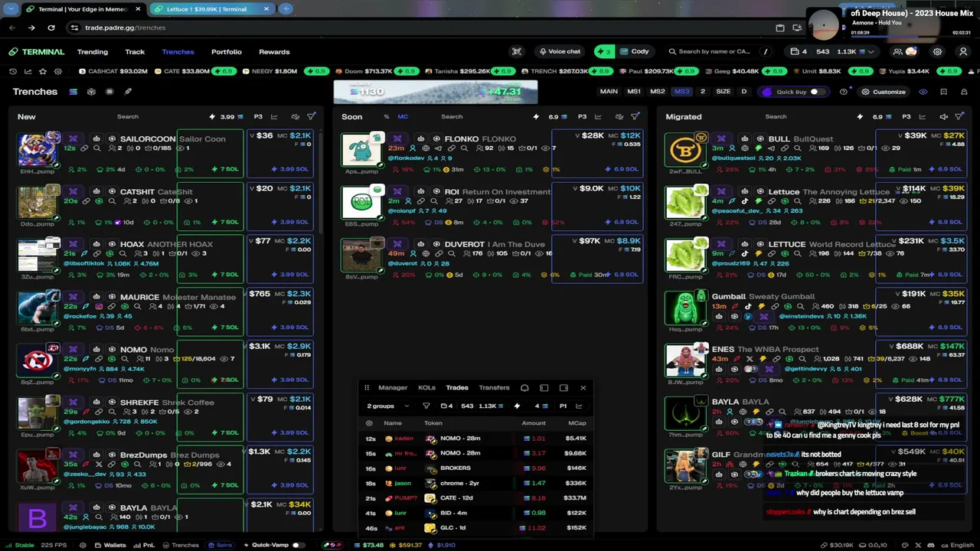Open the user profile icon in top navigation
Image resolution: width=980 pixels, height=551 pixels.
coord(963,51)
